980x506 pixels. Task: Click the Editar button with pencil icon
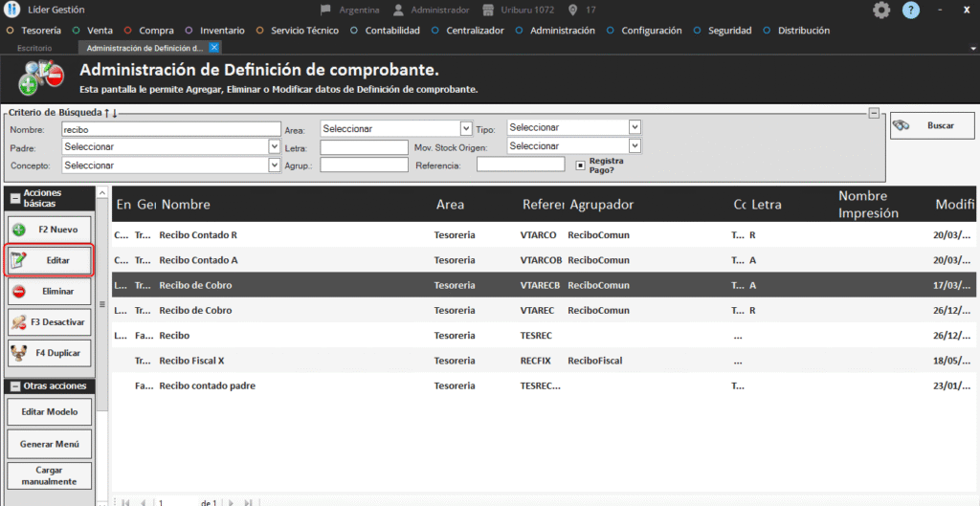[50, 260]
